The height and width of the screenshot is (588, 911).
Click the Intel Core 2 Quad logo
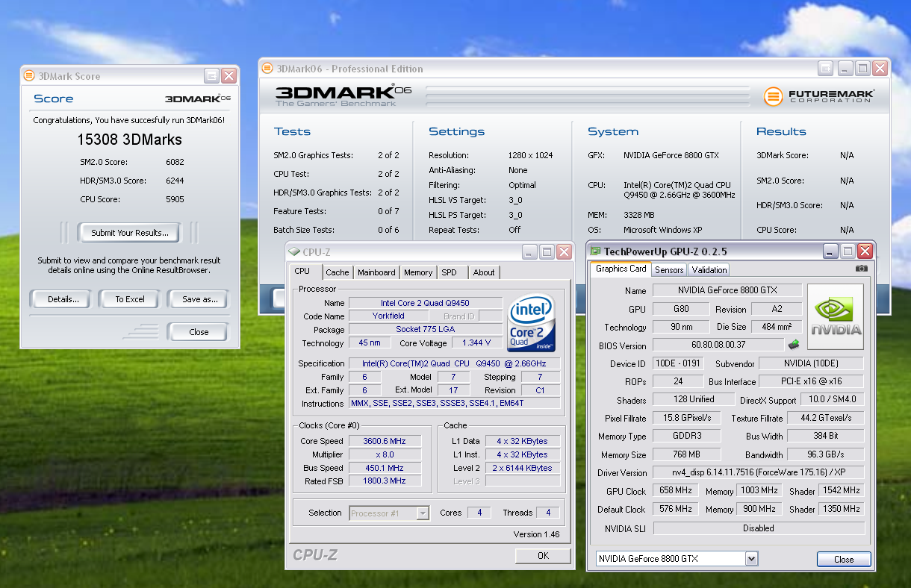[x=531, y=323]
